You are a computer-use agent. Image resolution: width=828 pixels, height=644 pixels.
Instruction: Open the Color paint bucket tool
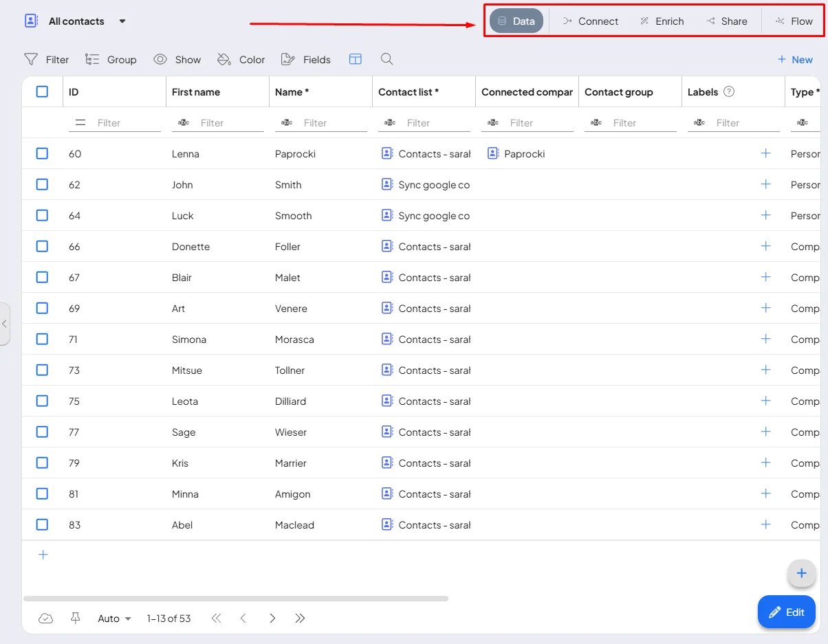click(x=241, y=60)
